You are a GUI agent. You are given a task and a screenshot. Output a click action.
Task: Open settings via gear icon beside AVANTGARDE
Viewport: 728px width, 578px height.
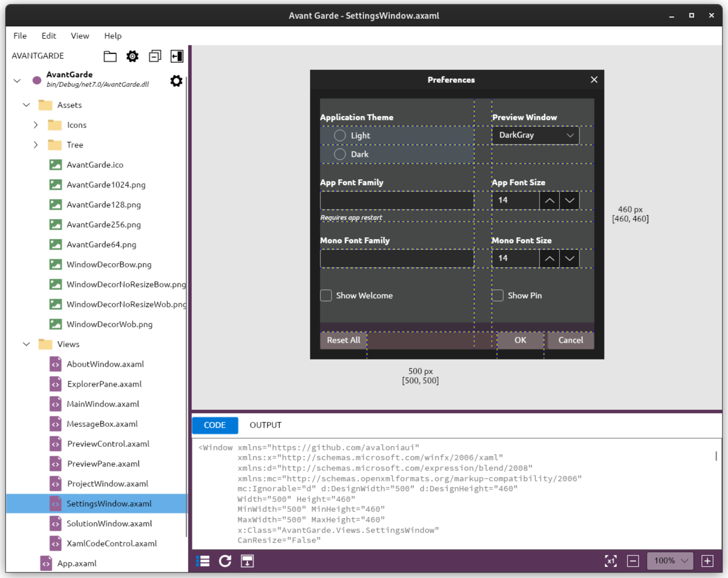click(x=132, y=56)
